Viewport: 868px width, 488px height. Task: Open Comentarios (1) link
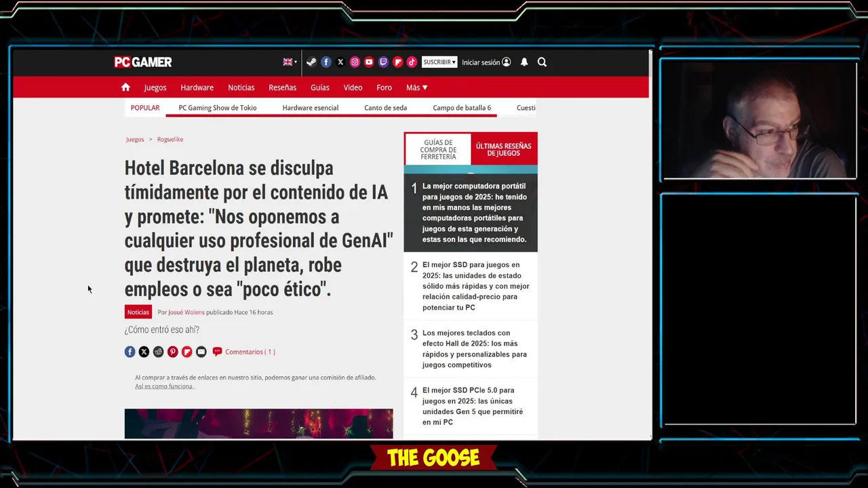pos(250,352)
